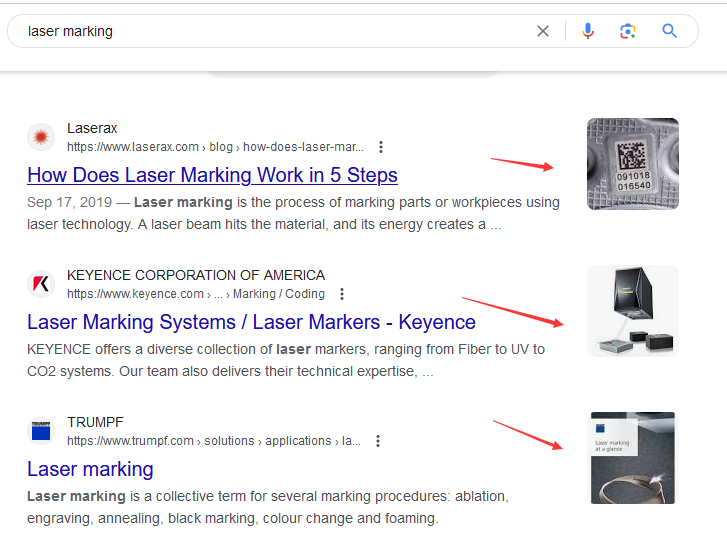Click the TRUMPF brochure thumbnail
The image size is (727, 543).
pos(632,458)
